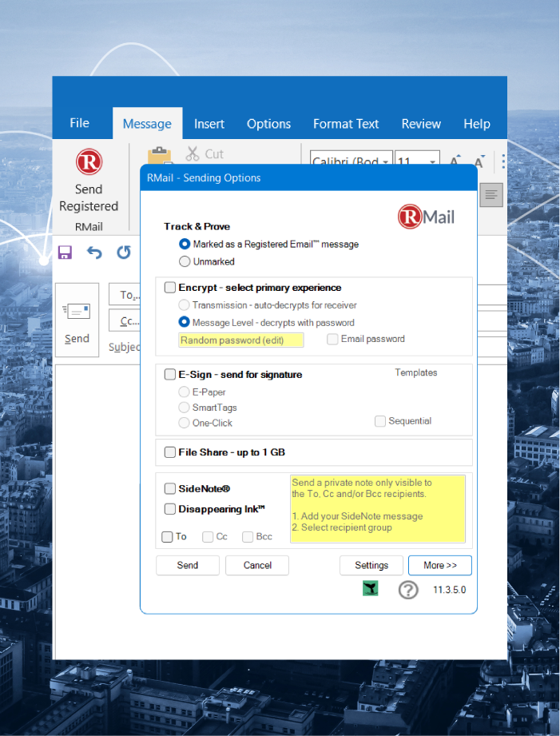This screenshot has width=560, height=736.
Task: Check the Bcc recipient group box
Action: click(x=248, y=536)
